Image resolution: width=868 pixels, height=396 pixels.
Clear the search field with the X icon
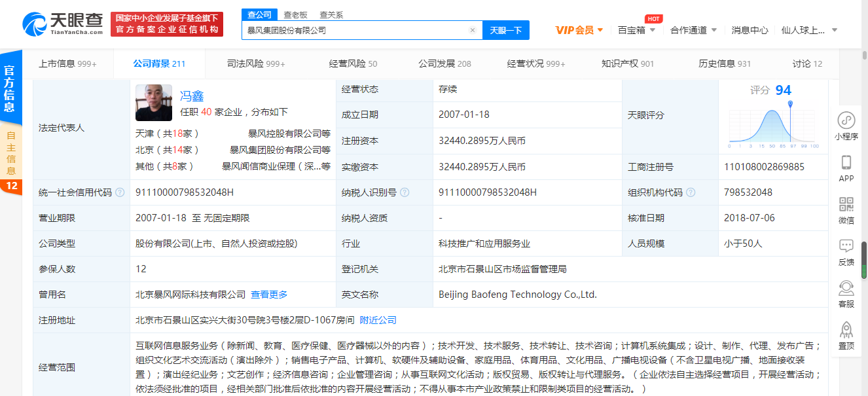click(473, 30)
